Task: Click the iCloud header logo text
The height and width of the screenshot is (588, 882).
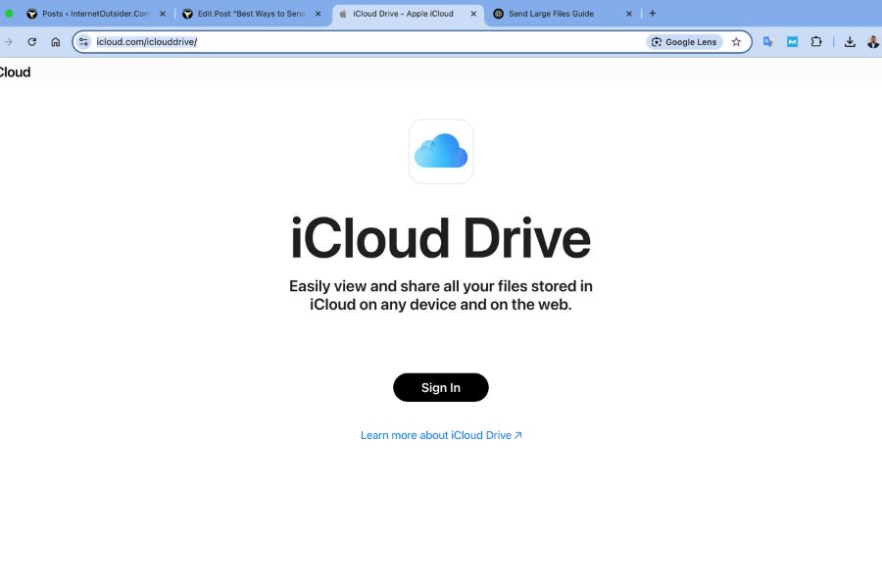Action: tap(15, 72)
